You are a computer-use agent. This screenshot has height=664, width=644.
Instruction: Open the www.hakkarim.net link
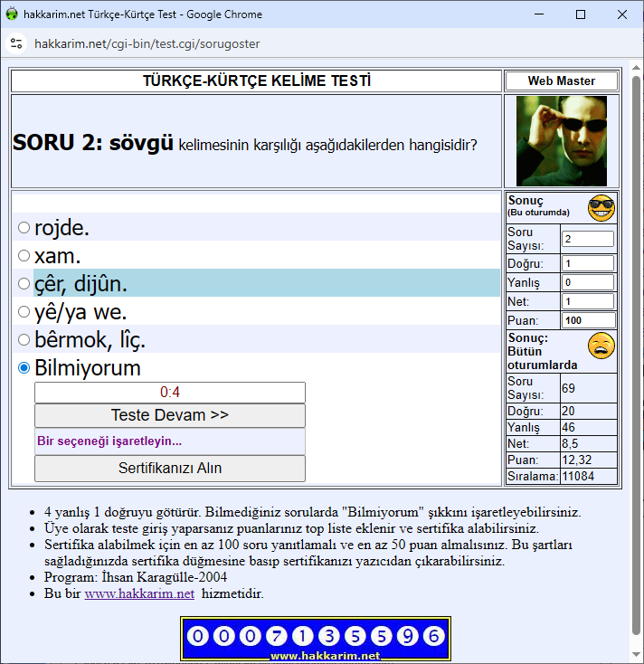[x=139, y=594]
